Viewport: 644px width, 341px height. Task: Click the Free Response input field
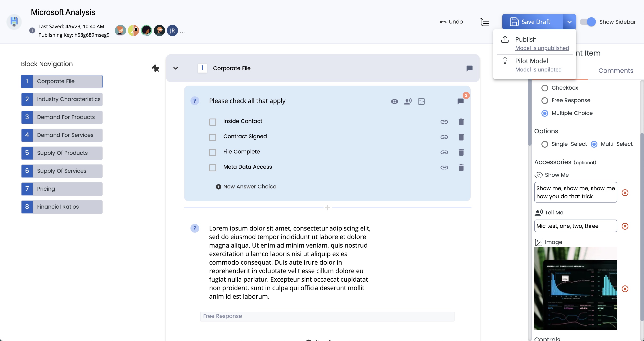click(x=327, y=316)
